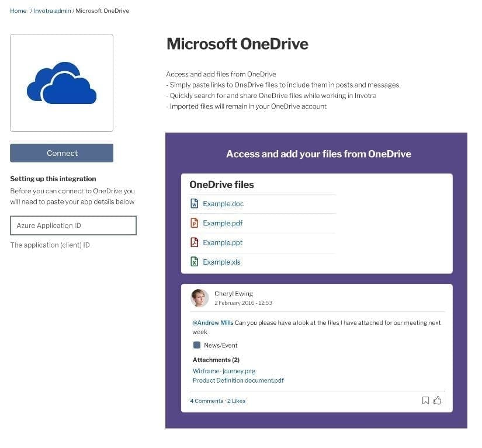Click Cheryl Ewing's avatar photo
482x448 pixels.
click(199, 298)
